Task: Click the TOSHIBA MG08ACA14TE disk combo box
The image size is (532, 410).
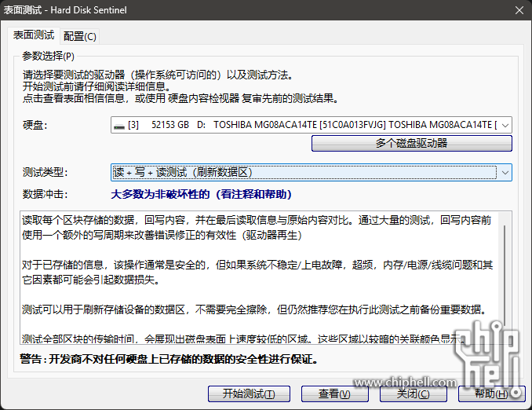Action: [x=312, y=125]
